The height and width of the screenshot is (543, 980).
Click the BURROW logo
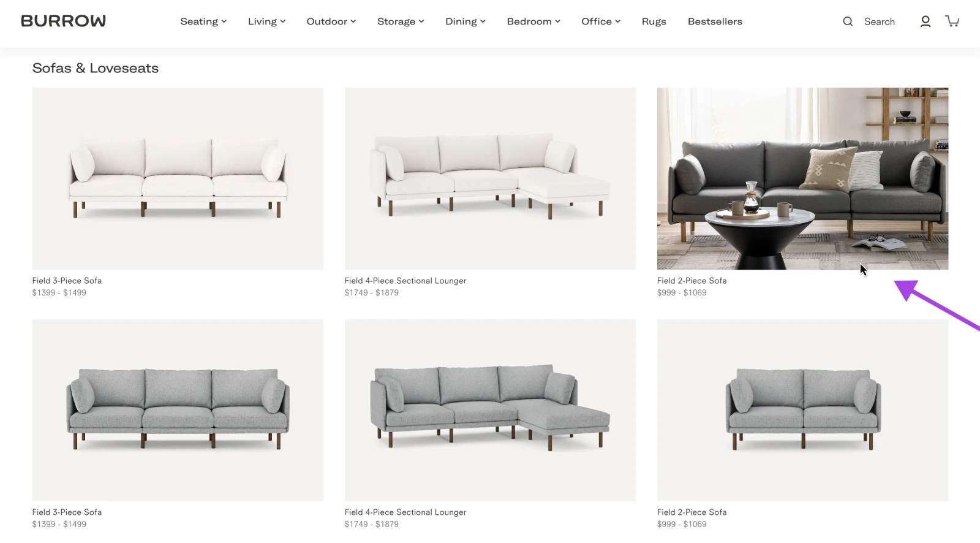pyautogui.click(x=63, y=21)
